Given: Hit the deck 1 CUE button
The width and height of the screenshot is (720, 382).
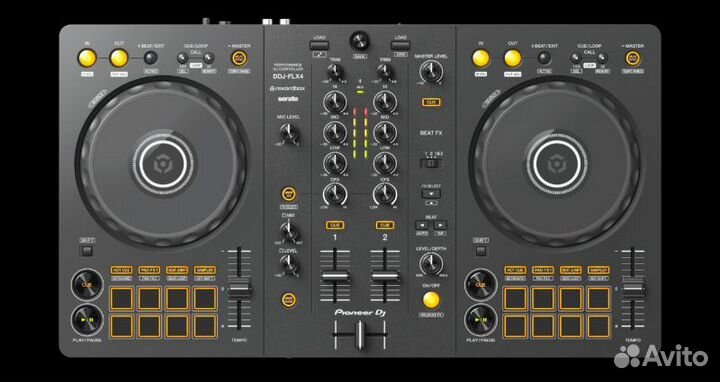Looking at the screenshot, I should 87,285.
